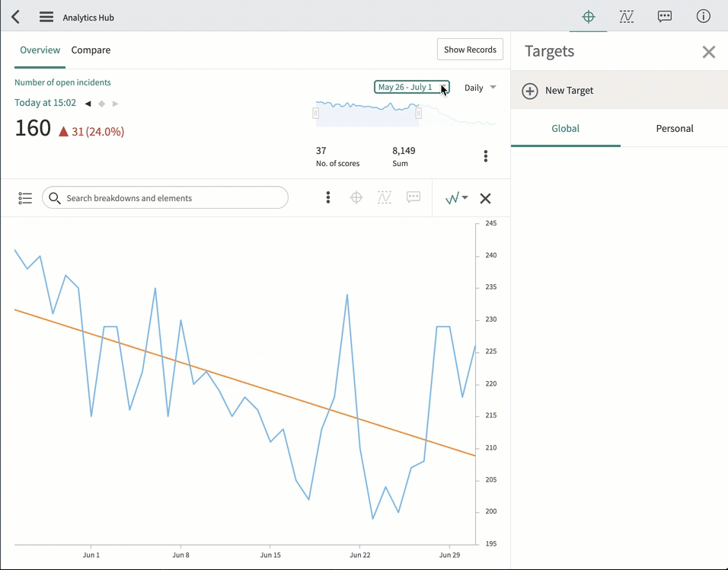Screen dimensions: 728x570
Task: Click right handle of range slider
Action: pos(418,113)
